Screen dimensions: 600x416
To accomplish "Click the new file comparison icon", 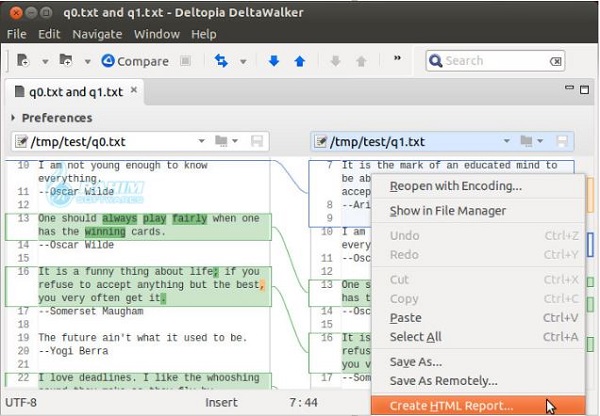I will 23,60.
